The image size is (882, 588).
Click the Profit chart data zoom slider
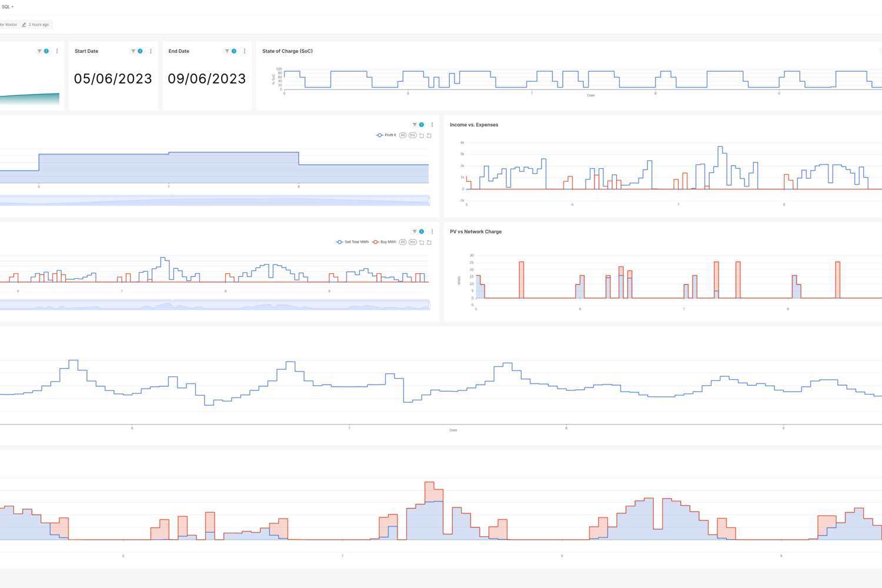click(x=215, y=201)
